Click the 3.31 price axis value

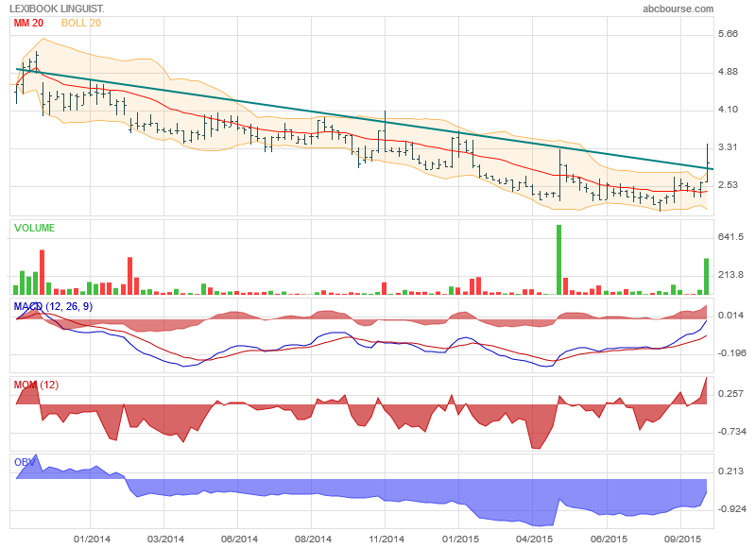point(728,147)
